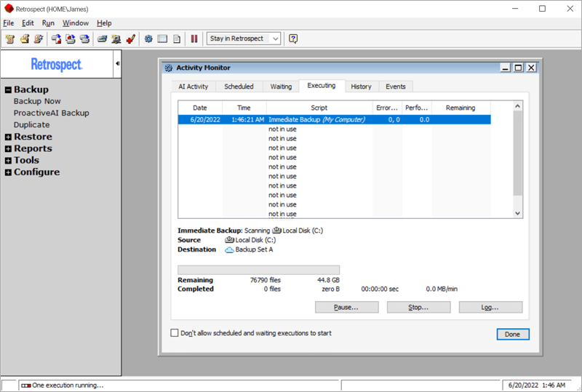The height and width of the screenshot is (392, 582).
Task: Click the 6/20/2022 1:46 AM status bar clock
Action: pyautogui.click(x=537, y=385)
